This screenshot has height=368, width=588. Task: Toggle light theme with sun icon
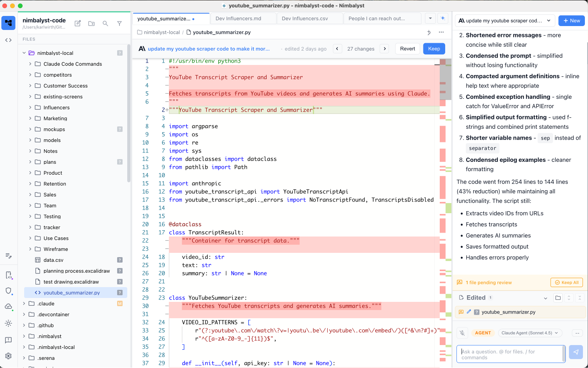9,323
